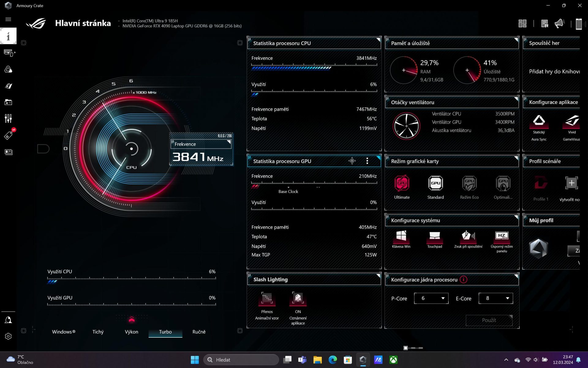This screenshot has width=588, height=368.
Task: Open GameVisual slash icon in sidebar
Action: 8,86
